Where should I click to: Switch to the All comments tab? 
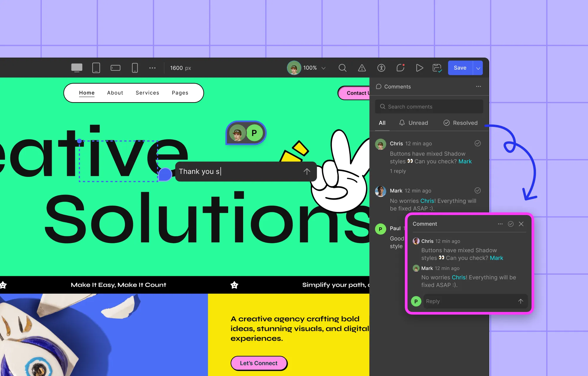382,123
